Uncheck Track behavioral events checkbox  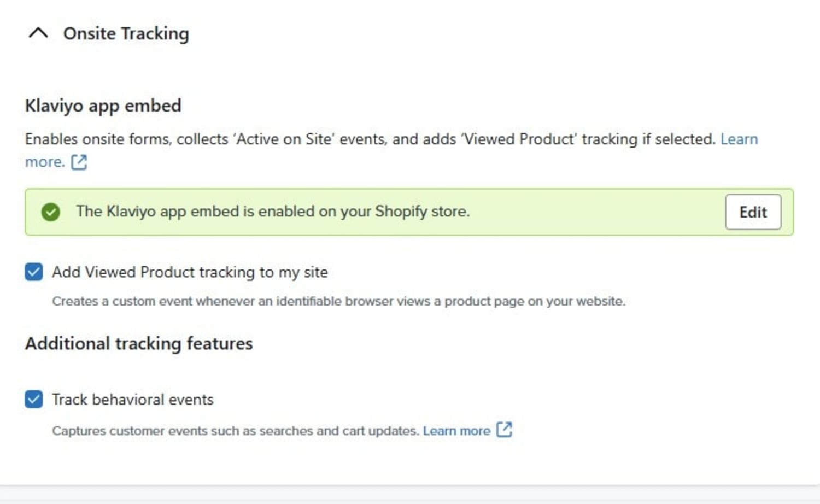(x=34, y=399)
